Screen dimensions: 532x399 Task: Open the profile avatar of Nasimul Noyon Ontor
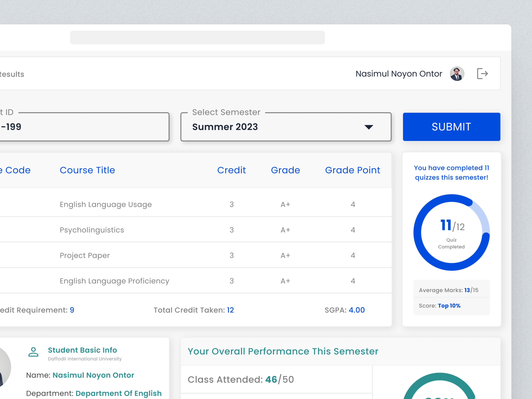click(x=456, y=74)
